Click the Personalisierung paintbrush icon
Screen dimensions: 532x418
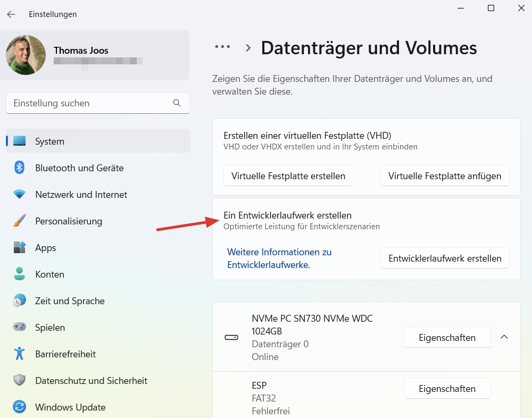[x=20, y=221]
